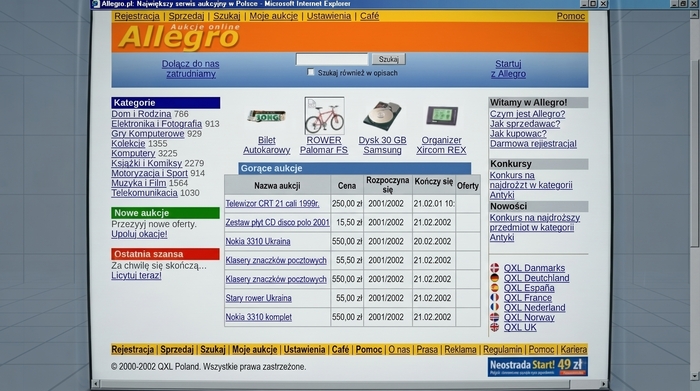700x391 pixels.
Task: Click the Dysk 30 GB Samsung hard drive image
Action: (x=382, y=116)
